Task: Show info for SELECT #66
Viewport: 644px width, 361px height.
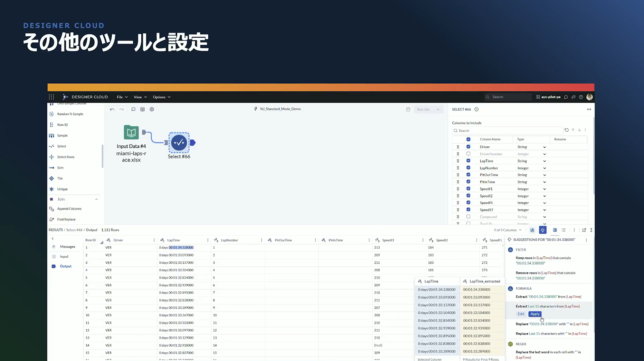Action: click(x=476, y=109)
